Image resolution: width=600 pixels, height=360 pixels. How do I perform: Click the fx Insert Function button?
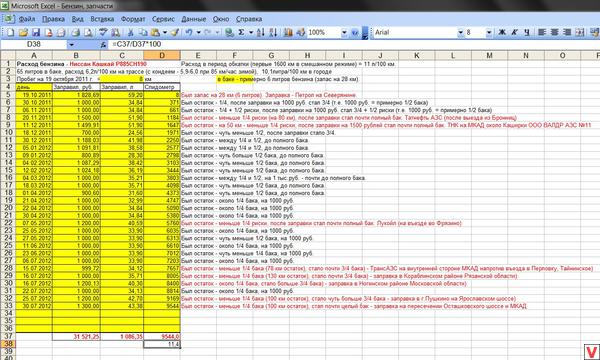(103, 45)
